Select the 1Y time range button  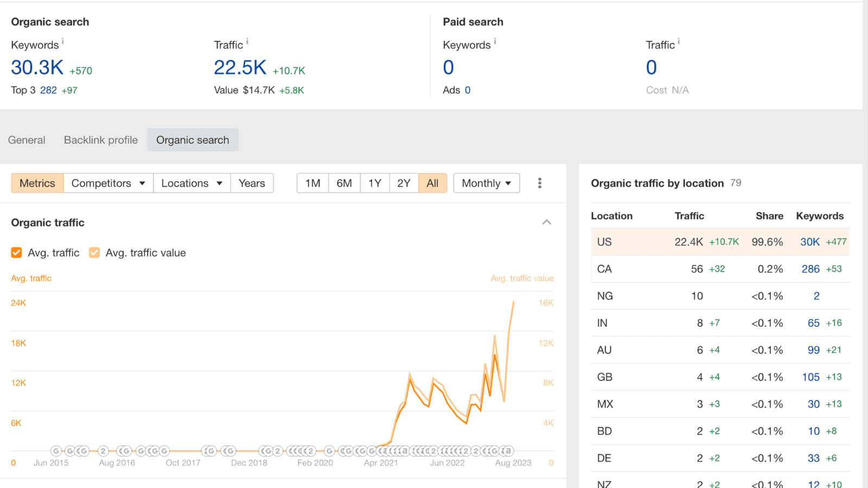point(375,183)
